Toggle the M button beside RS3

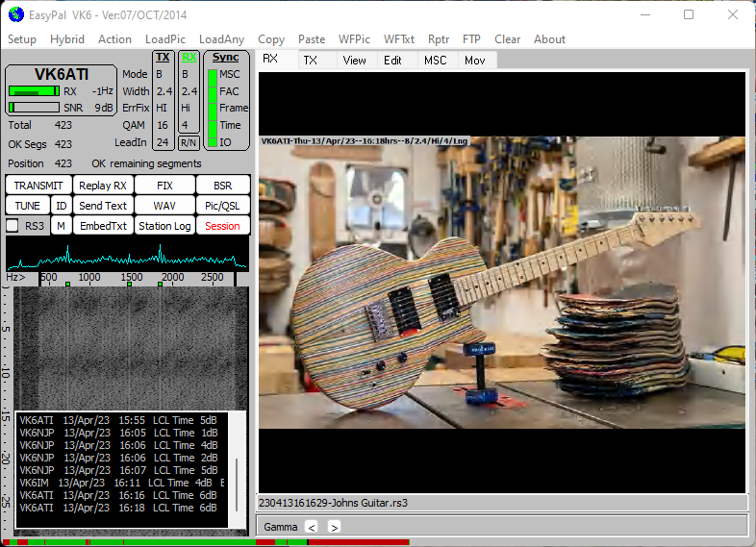coord(61,226)
